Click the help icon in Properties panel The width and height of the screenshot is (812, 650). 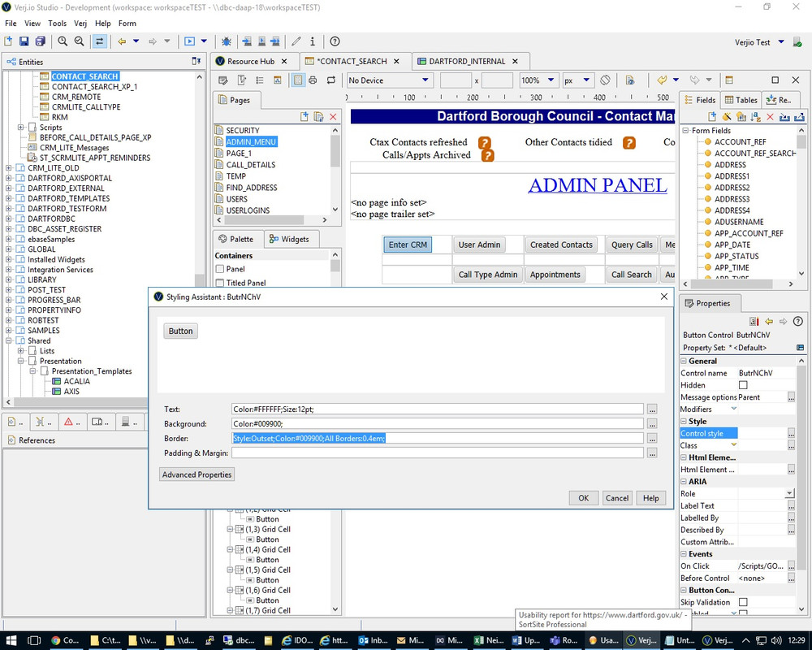798,322
